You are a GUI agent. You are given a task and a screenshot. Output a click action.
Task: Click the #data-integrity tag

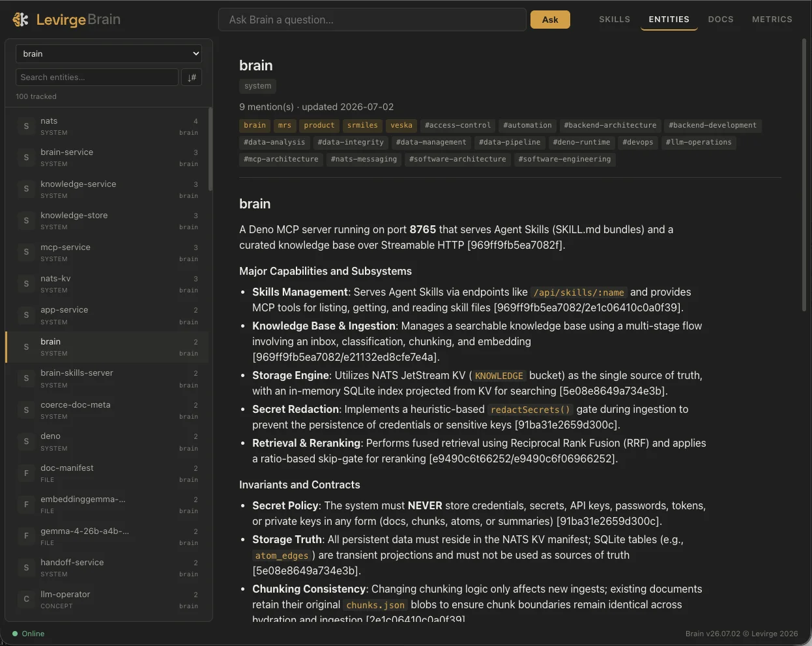pyautogui.click(x=351, y=142)
